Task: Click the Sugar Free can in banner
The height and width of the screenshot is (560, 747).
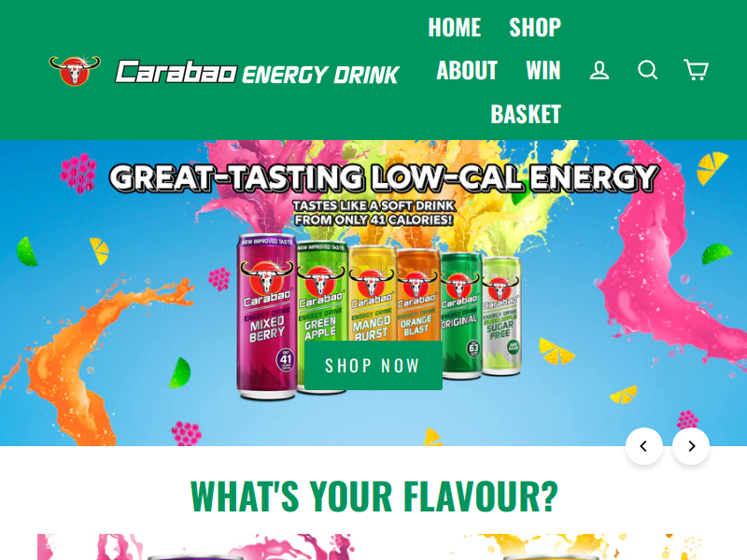Action: [501, 316]
